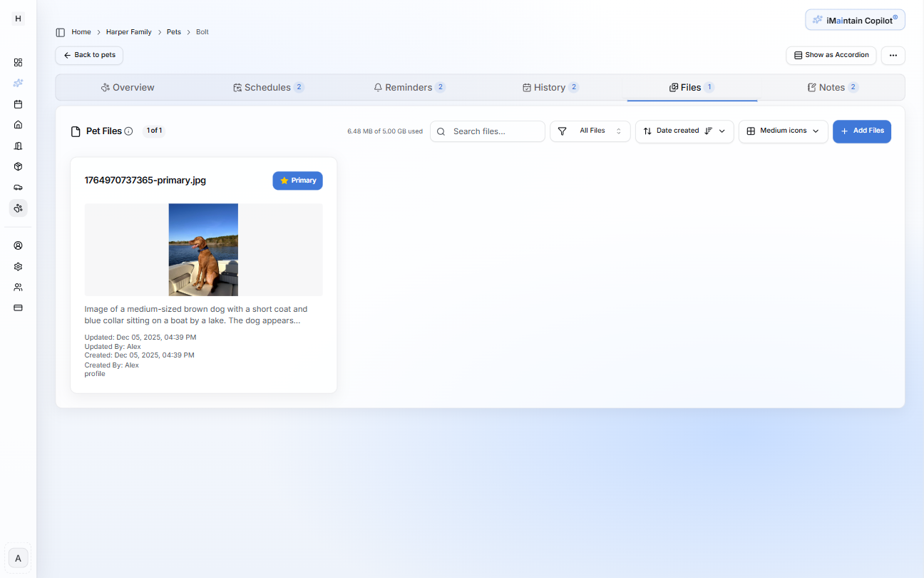Open the settings gear icon in sidebar
Screen dimensions: 924x578
click(x=19, y=266)
